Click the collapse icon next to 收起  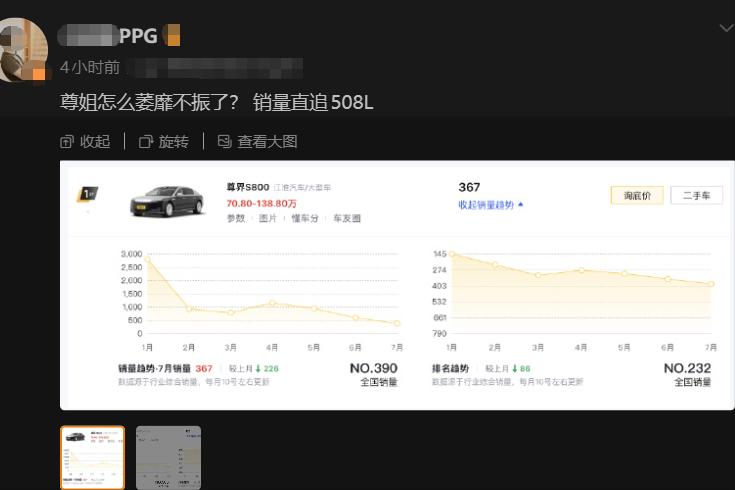point(67,142)
